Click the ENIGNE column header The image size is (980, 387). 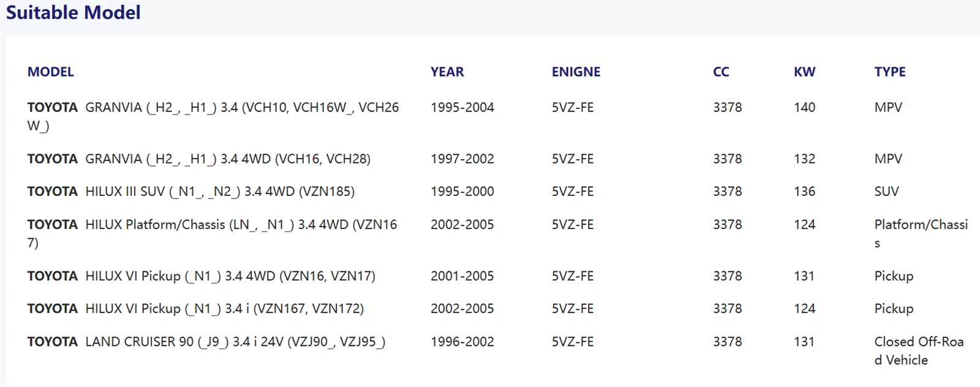click(x=576, y=72)
